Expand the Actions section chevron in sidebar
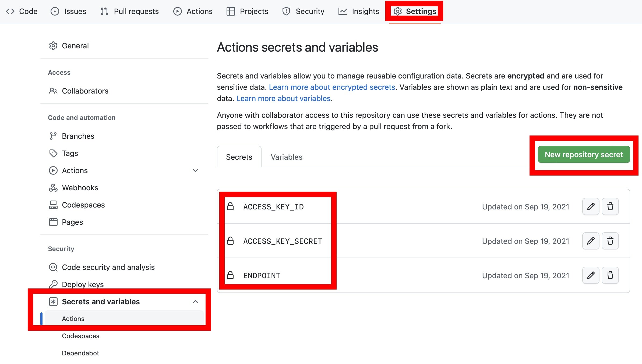642x364 pixels. click(x=195, y=170)
